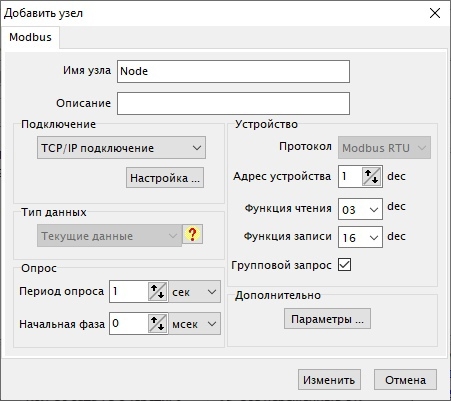The width and height of the screenshot is (451, 401).
Task: Focus the empty Описание text field
Action: coord(233,104)
